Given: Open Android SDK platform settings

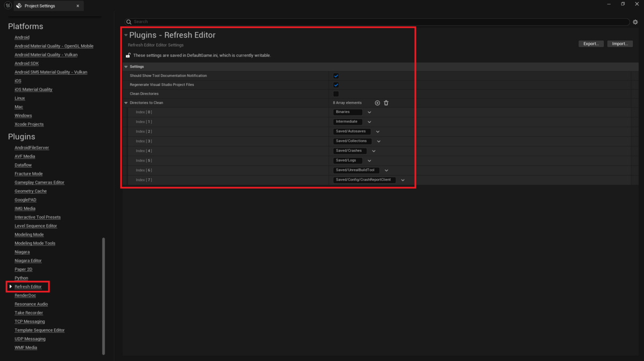Looking at the screenshot, I should (x=26, y=63).
